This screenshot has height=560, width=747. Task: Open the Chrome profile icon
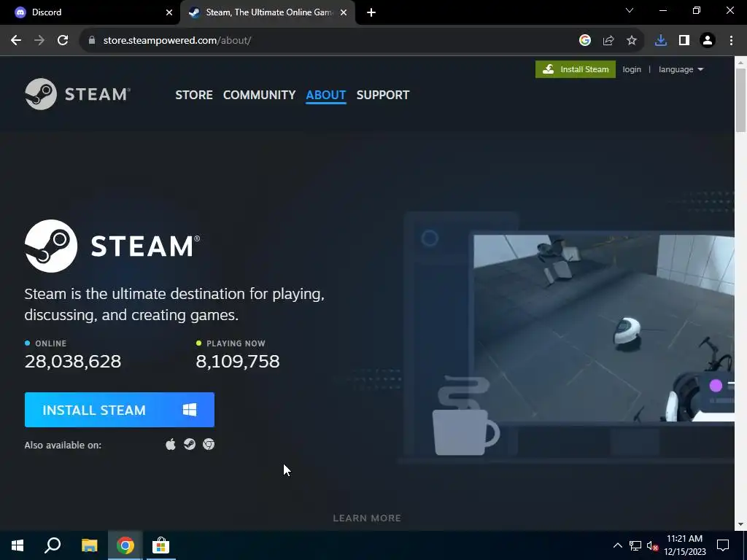pos(708,41)
